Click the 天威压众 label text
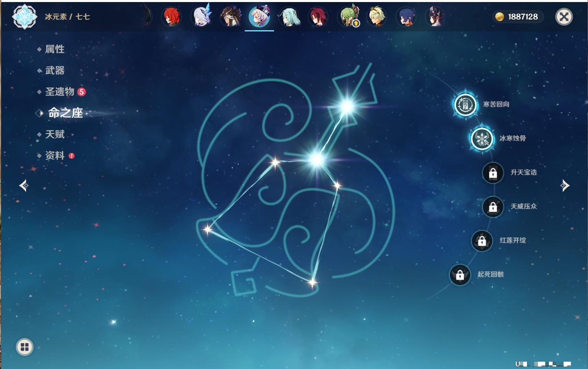Screen dimensions: 588x369 [524, 206]
